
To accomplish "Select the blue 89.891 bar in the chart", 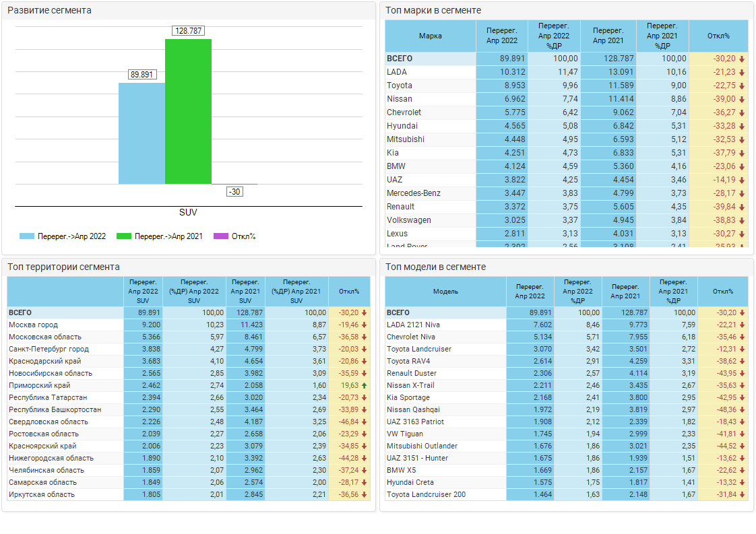I will (141, 133).
